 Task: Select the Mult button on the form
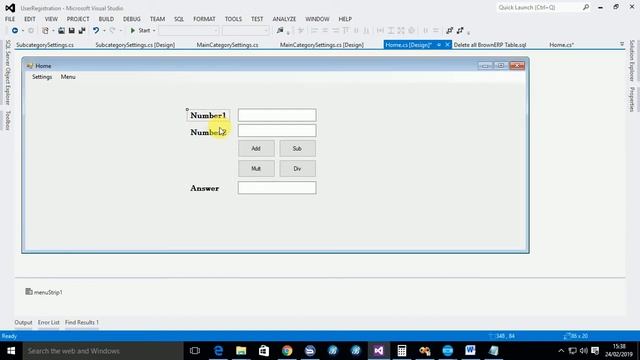[x=256, y=169]
